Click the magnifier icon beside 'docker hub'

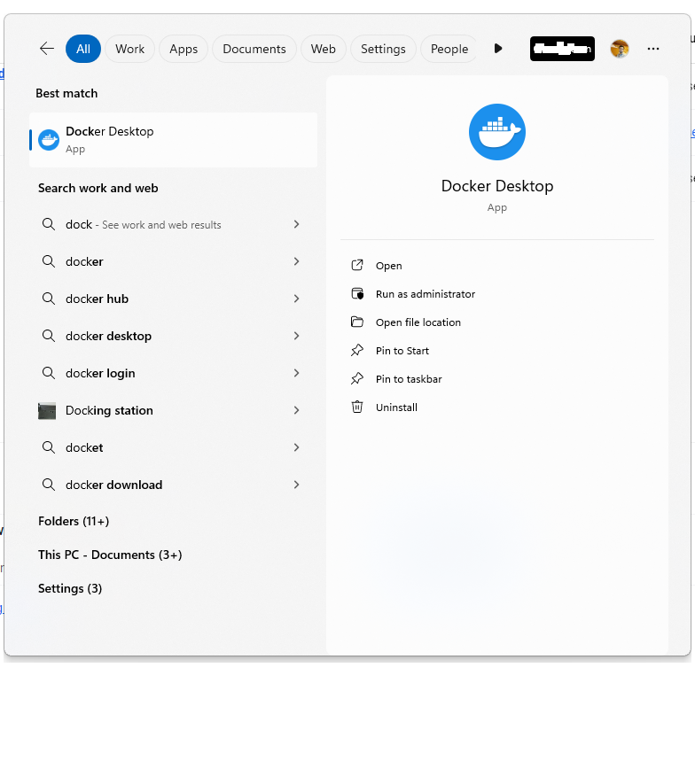tap(49, 299)
